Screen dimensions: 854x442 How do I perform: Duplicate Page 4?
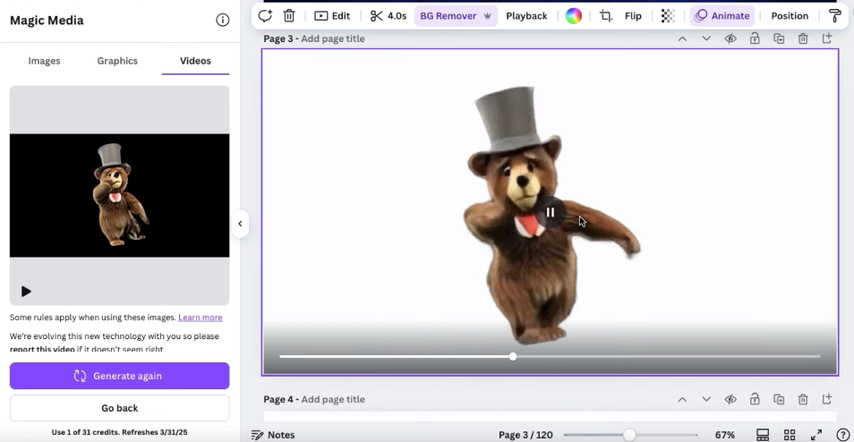[779, 400]
